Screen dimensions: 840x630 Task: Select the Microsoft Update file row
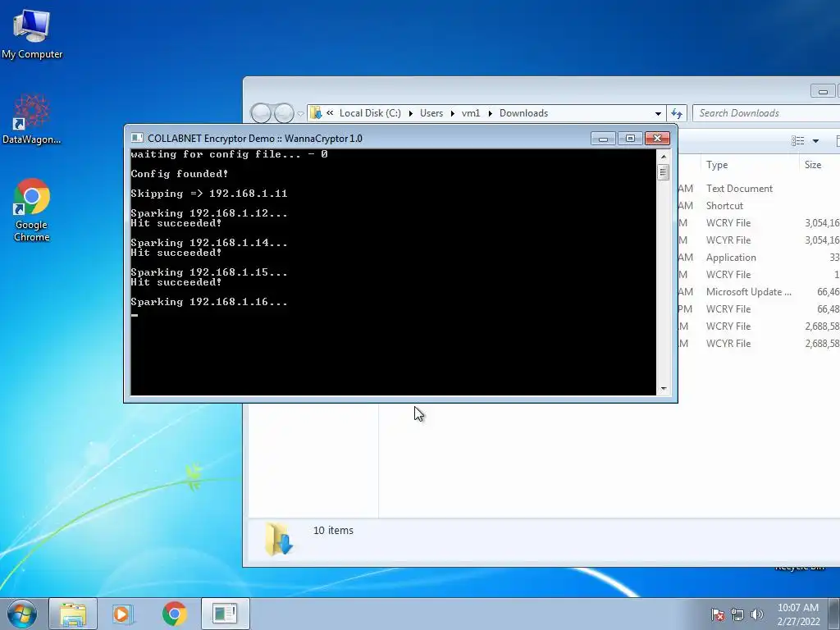759,292
